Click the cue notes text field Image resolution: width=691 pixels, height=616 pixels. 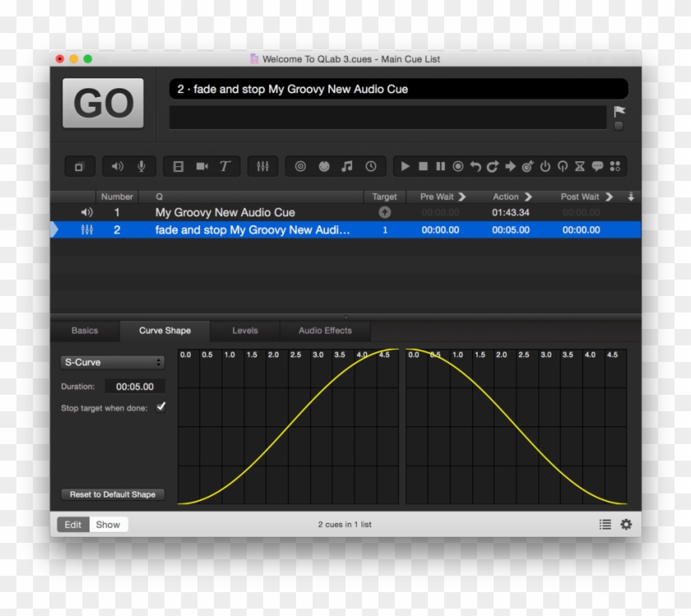387,118
